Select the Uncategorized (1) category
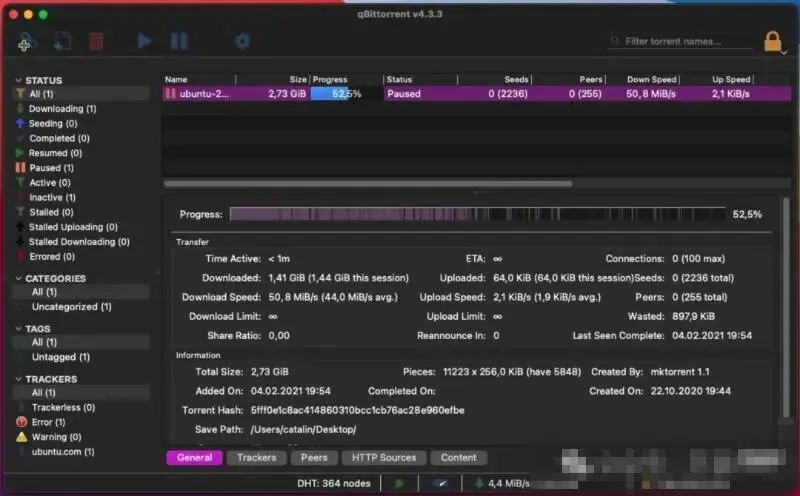 click(82, 307)
